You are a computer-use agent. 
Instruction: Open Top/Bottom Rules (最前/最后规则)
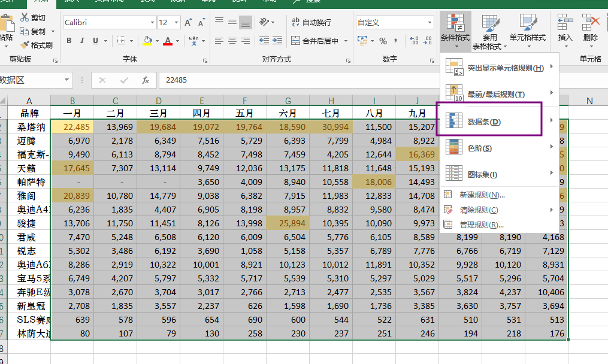click(x=500, y=94)
